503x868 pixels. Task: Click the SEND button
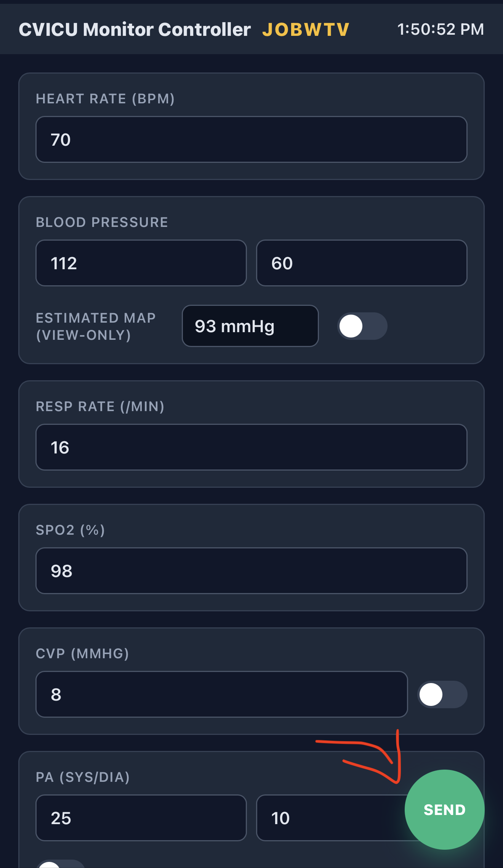[x=444, y=809]
